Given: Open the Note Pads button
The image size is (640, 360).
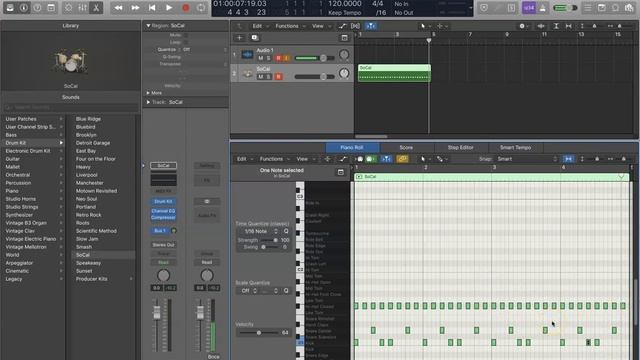Looking at the screenshot, I should 602,8.
